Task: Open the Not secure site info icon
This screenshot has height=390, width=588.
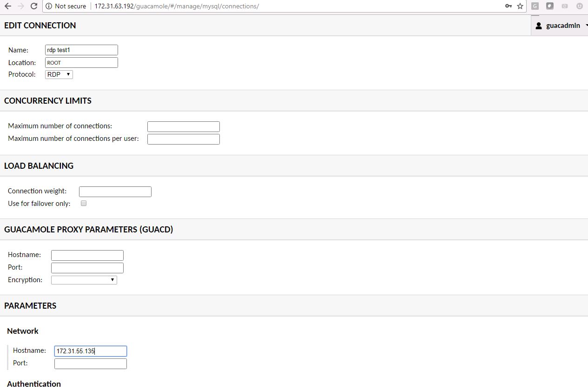Action: (x=49, y=6)
